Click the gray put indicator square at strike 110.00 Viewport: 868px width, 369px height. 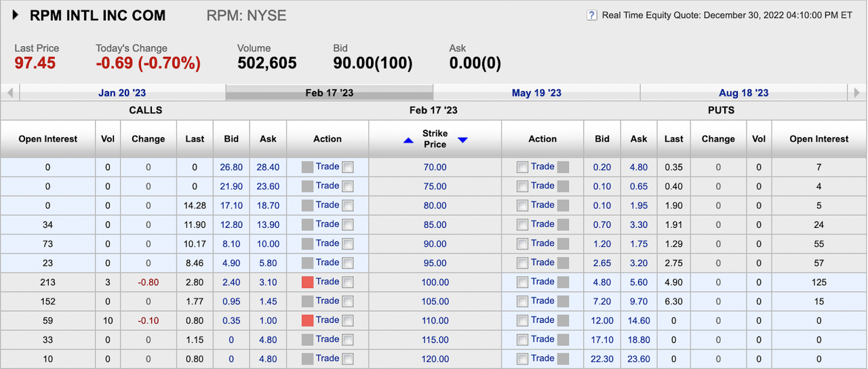(x=563, y=321)
